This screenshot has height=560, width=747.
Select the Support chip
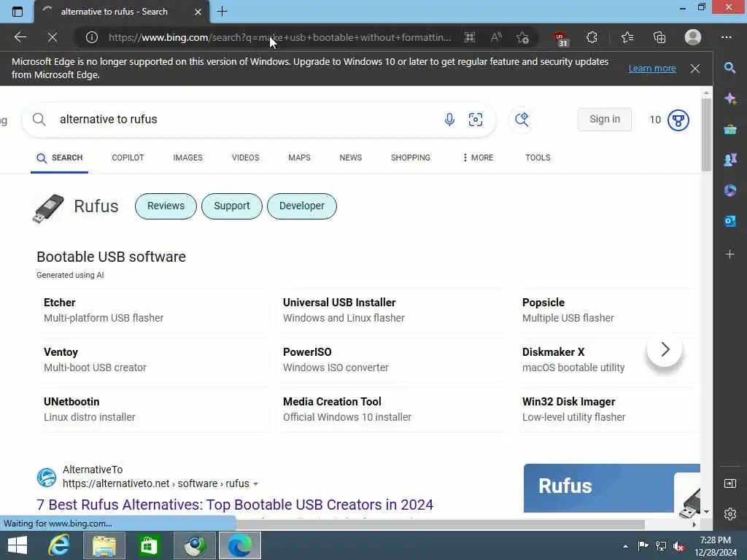[231, 206]
